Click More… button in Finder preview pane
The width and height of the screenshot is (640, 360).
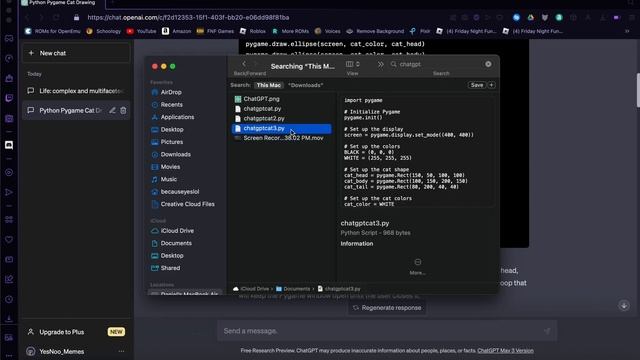tap(418, 266)
